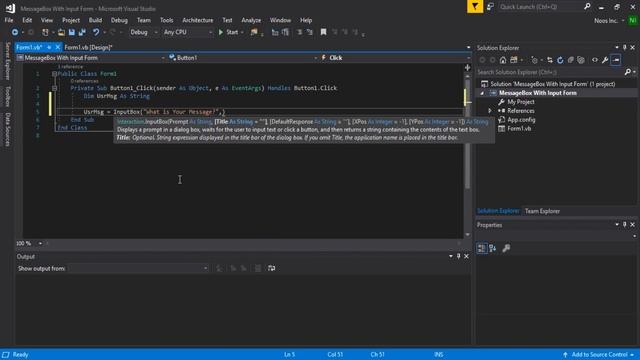
Task: Open the yellow notifications filter flag icon
Action: pos(475,7)
